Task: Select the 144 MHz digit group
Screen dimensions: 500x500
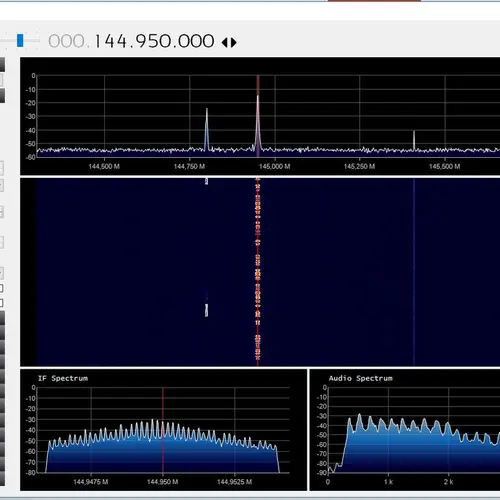Action: coord(111,41)
